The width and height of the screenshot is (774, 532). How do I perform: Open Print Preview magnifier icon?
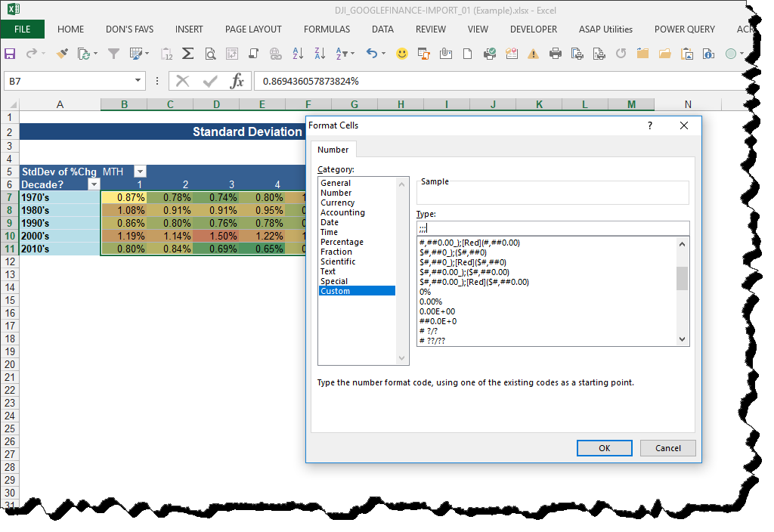coord(211,54)
